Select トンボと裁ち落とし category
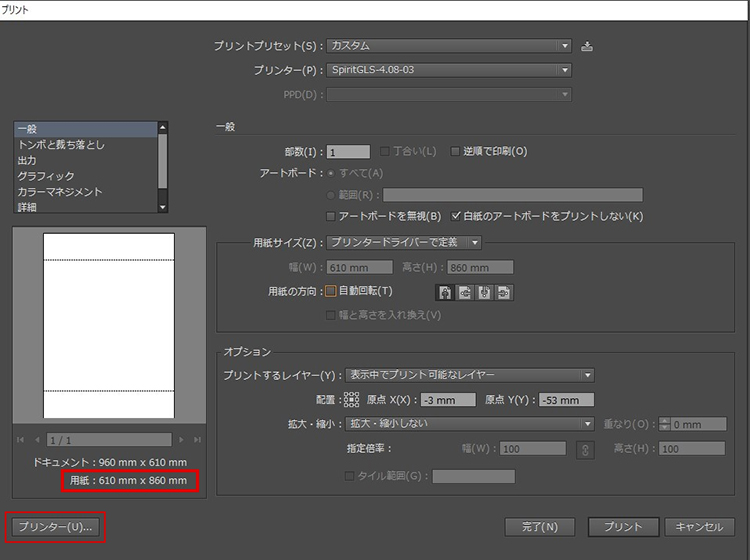Screen dimensions: 750x560 pyautogui.click(x=86, y=145)
